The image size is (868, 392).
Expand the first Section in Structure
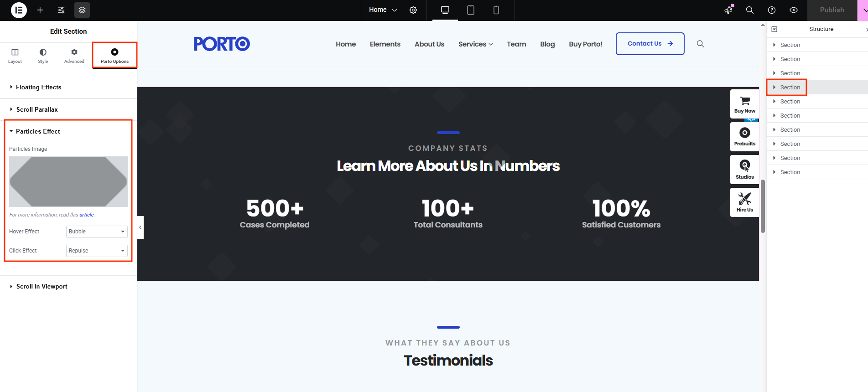tap(774, 45)
